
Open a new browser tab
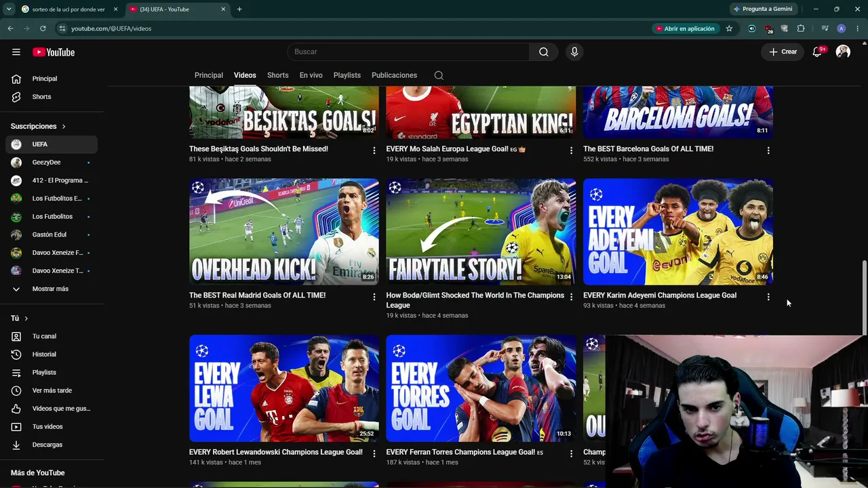[239, 9]
